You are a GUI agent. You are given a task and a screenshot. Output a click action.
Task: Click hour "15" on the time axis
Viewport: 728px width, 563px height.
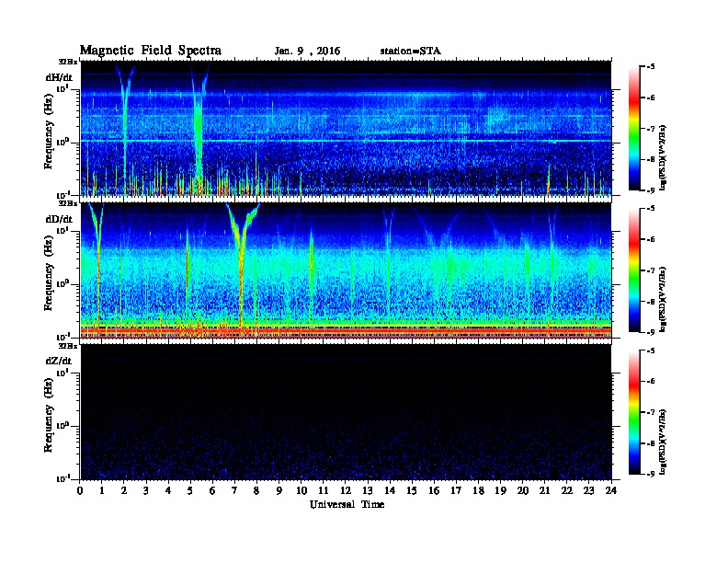[412, 490]
